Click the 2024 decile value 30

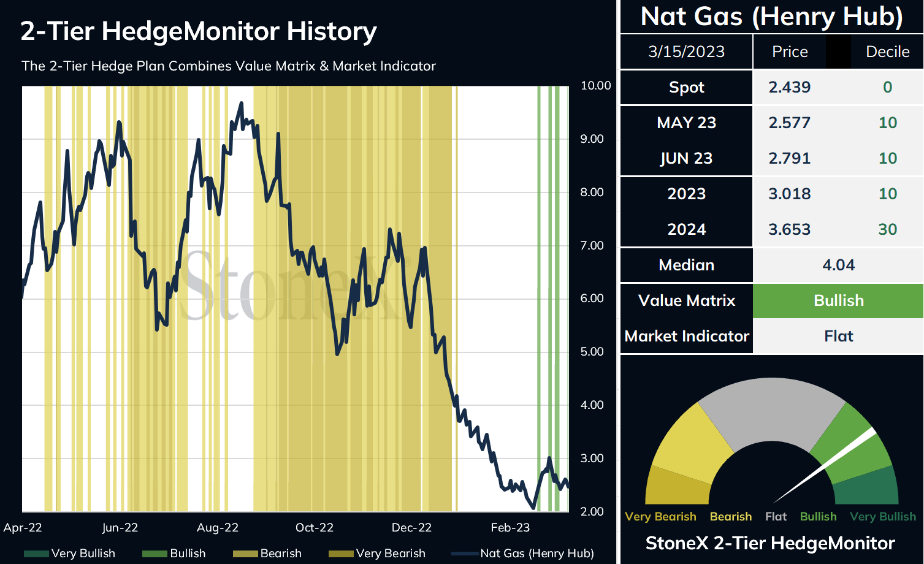coord(888,229)
